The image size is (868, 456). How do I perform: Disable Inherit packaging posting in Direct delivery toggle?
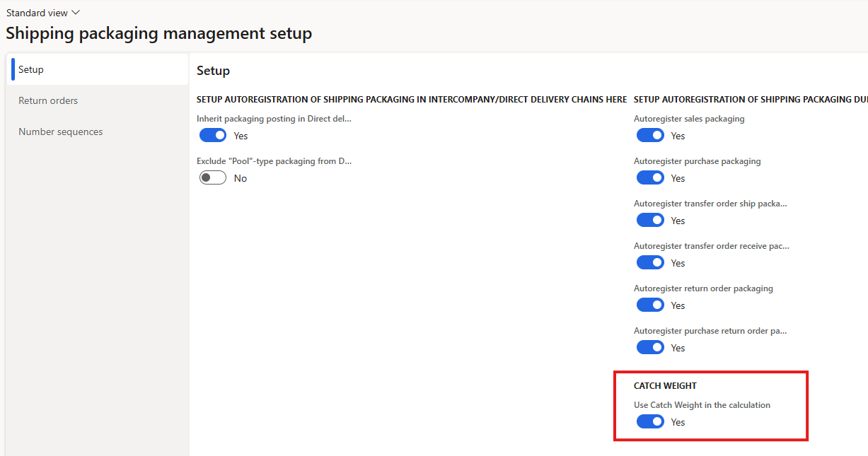pyautogui.click(x=213, y=136)
